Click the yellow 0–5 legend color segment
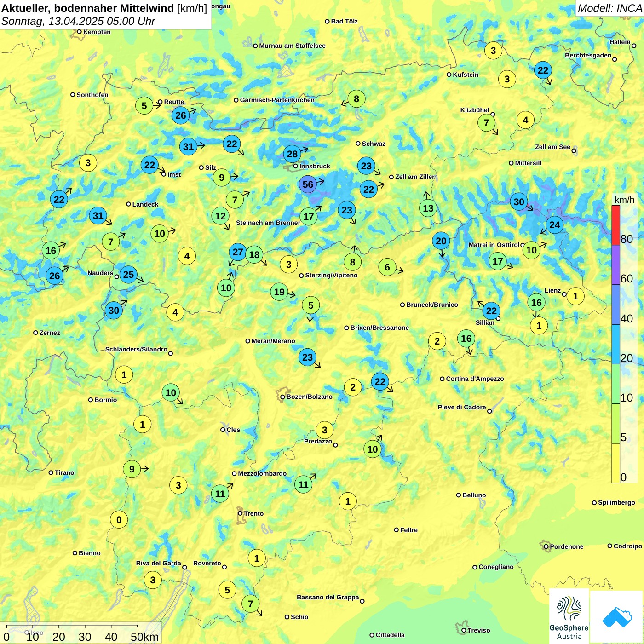The width and height of the screenshot is (644, 644). click(615, 463)
